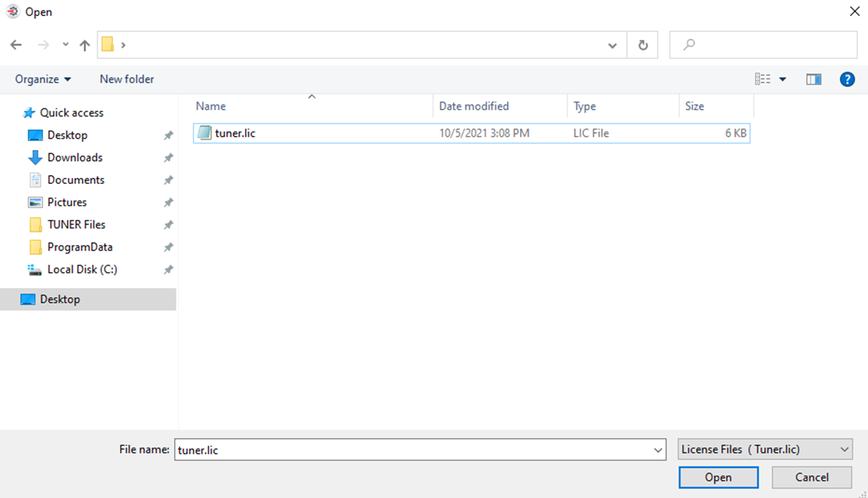This screenshot has width=868, height=498.
Task: Unpin TUNER Files from Quick access
Action: (x=168, y=224)
